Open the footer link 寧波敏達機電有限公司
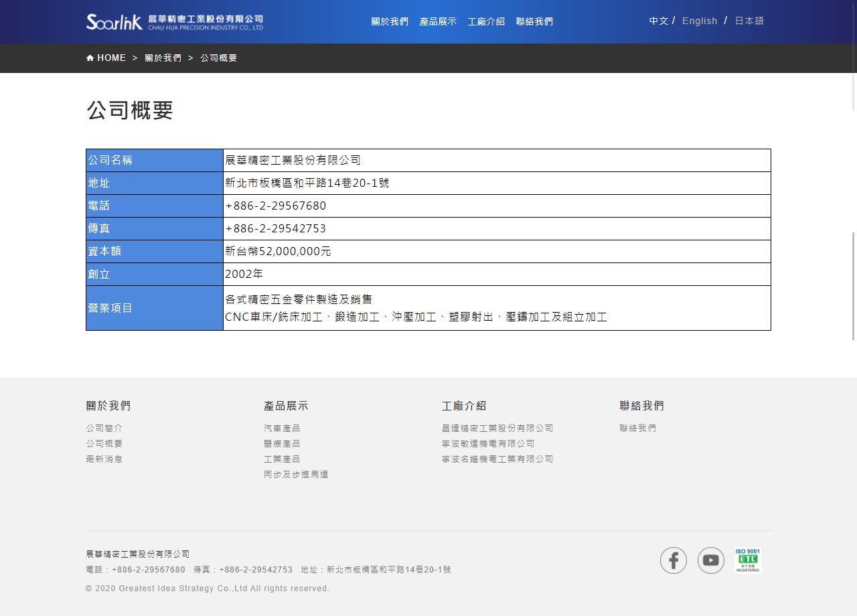 click(488, 443)
